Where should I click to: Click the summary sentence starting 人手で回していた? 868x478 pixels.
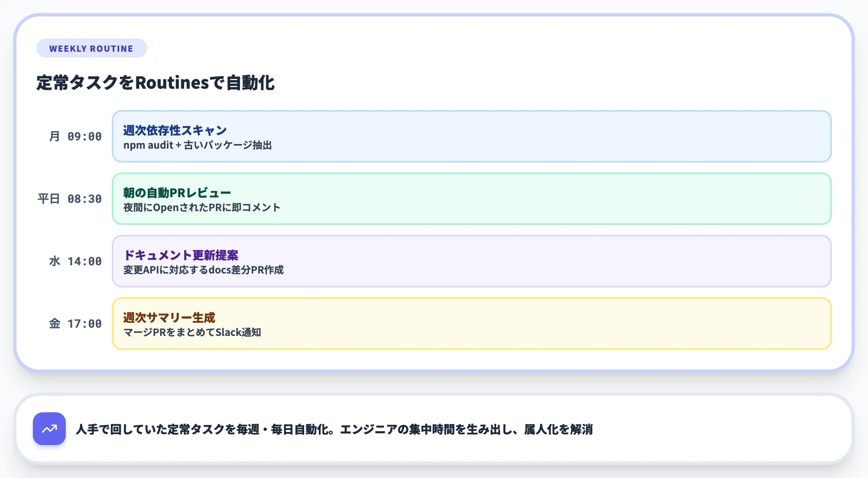(x=334, y=430)
